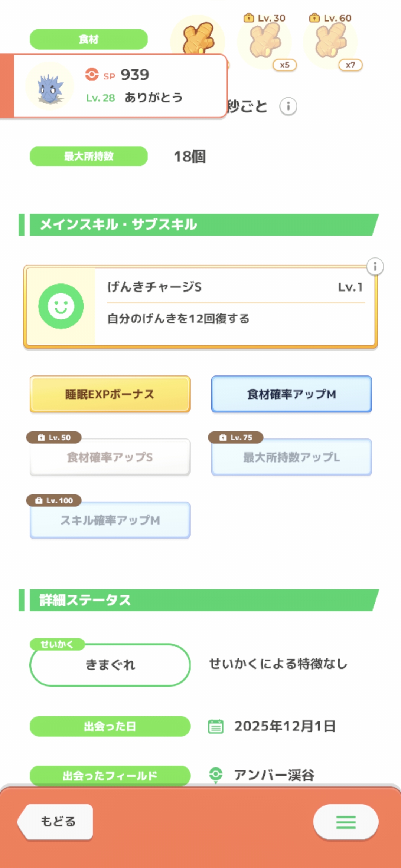The width and height of the screenshot is (401, 868).
Task: Tap the location pin by アンバー渓谷
Action: [x=216, y=775]
